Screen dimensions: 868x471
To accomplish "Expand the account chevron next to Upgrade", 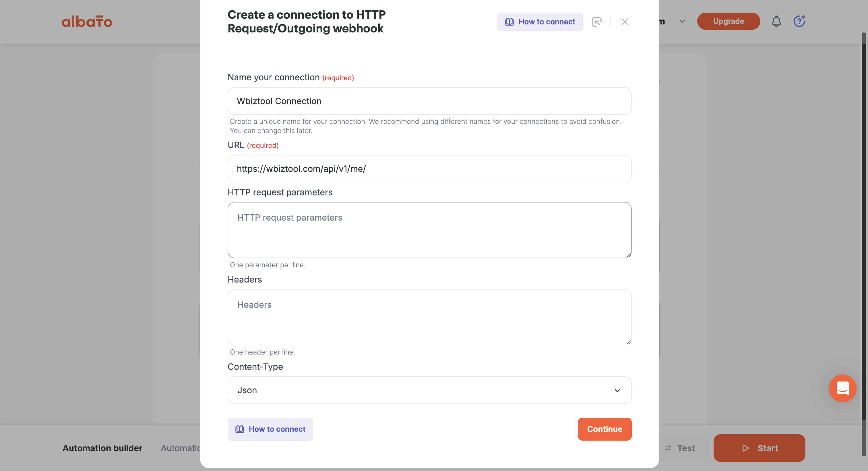I will 682,21.
